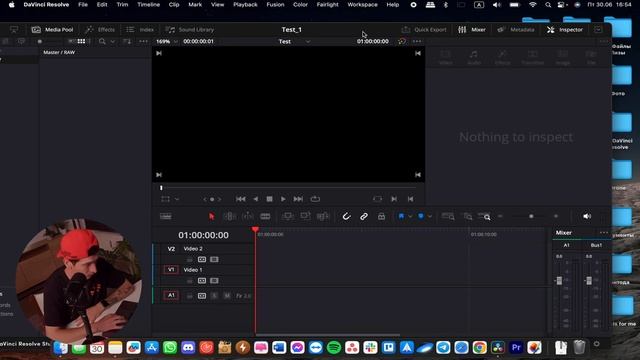Image resolution: width=640 pixels, height=360 pixels.
Task: Toggle Auto Track Selector on Video 2
Action: [x=202, y=260]
